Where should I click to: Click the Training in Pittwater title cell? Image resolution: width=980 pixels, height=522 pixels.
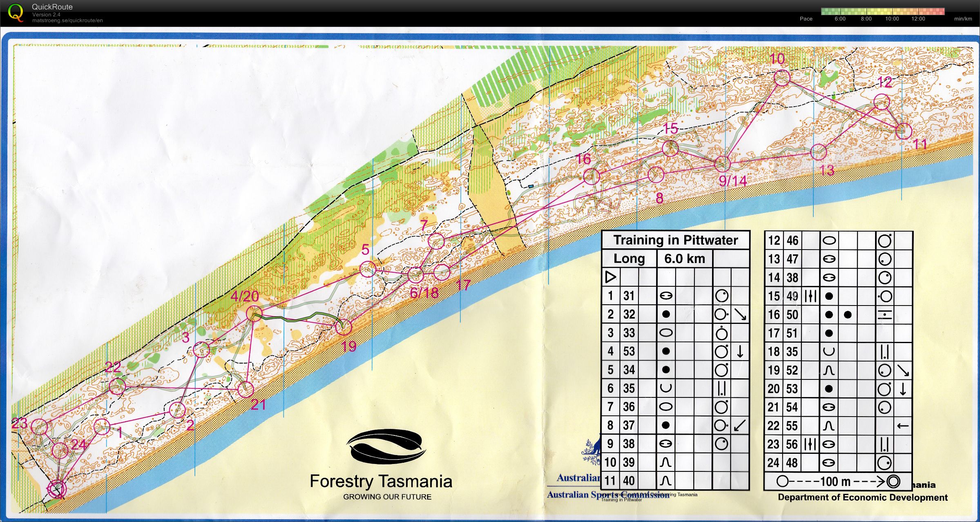point(676,240)
